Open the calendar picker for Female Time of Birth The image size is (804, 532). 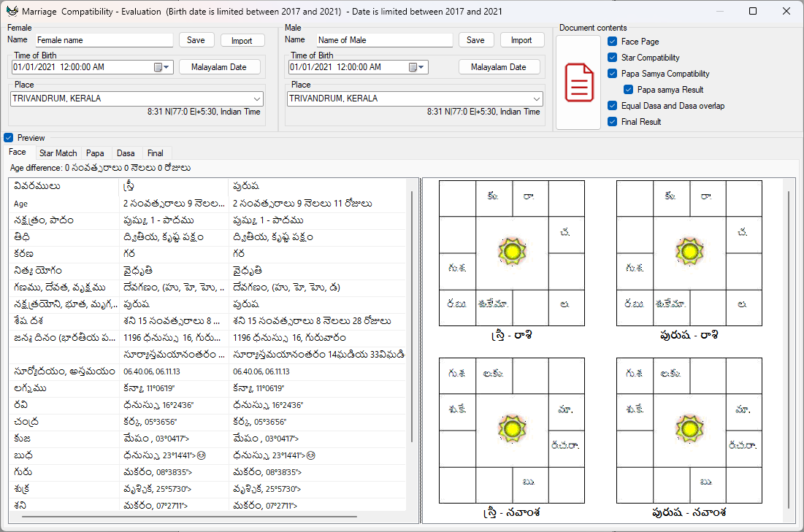pos(161,67)
